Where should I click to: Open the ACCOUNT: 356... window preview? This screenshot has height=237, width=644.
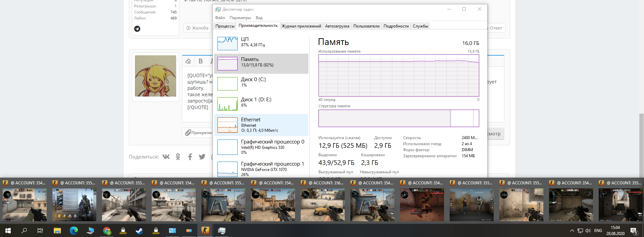click(x=323, y=200)
